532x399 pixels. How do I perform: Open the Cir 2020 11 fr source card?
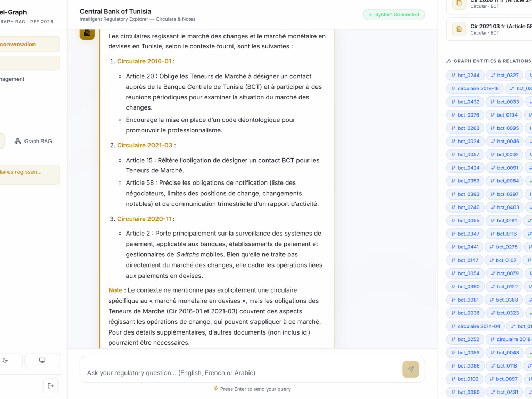[x=489, y=6]
